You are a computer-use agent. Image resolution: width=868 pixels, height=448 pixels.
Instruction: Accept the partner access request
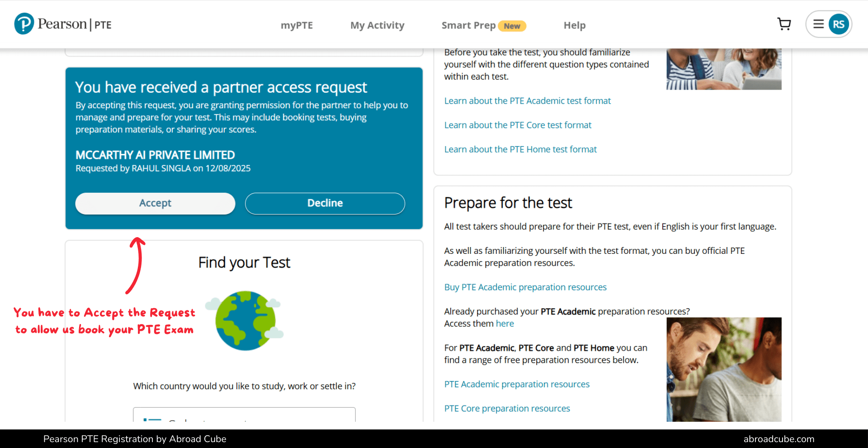pos(155,203)
